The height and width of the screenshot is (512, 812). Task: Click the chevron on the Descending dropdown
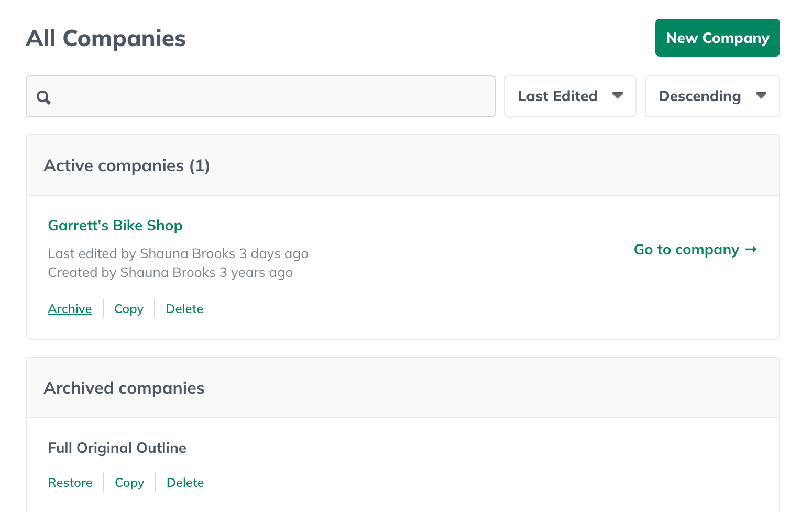761,96
